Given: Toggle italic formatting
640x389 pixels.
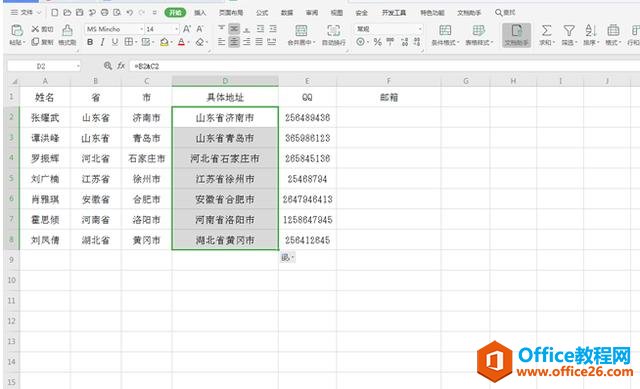Looking at the screenshot, I should (102, 42).
